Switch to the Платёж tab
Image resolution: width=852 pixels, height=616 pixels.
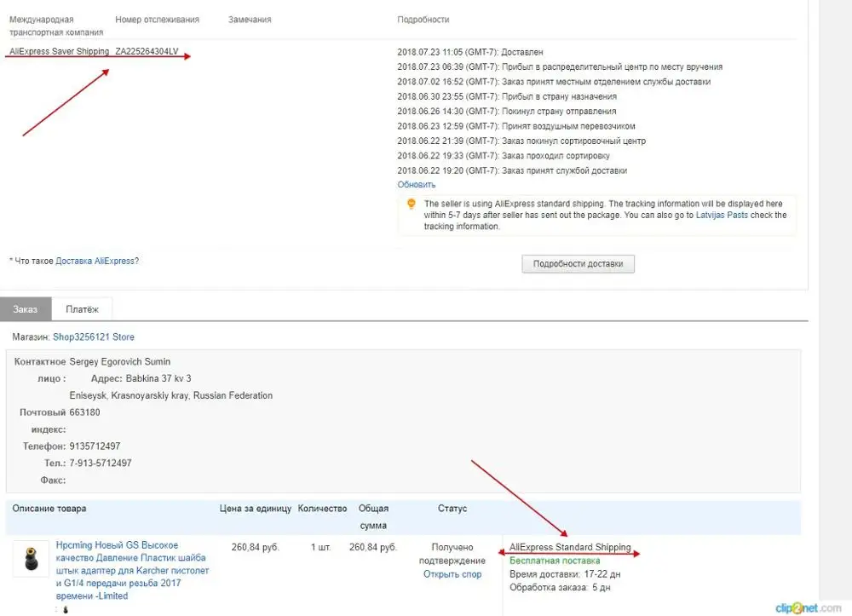(x=82, y=309)
